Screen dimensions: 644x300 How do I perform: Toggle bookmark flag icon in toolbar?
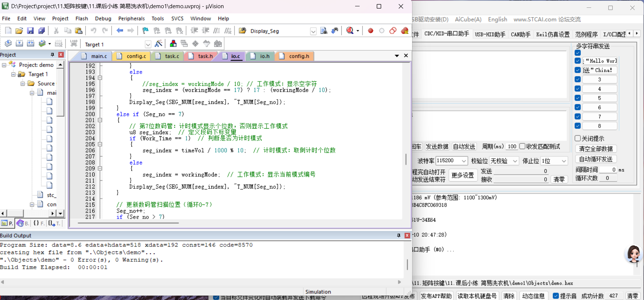(x=146, y=31)
